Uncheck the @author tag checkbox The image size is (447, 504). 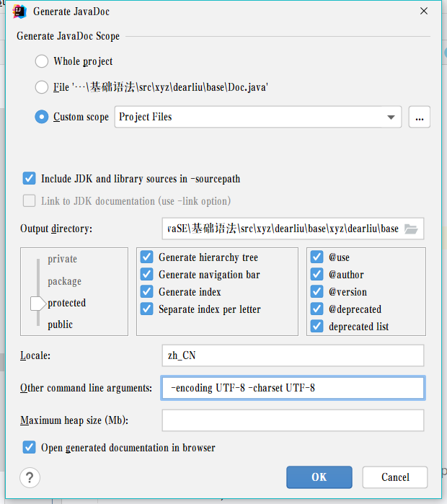[317, 275]
